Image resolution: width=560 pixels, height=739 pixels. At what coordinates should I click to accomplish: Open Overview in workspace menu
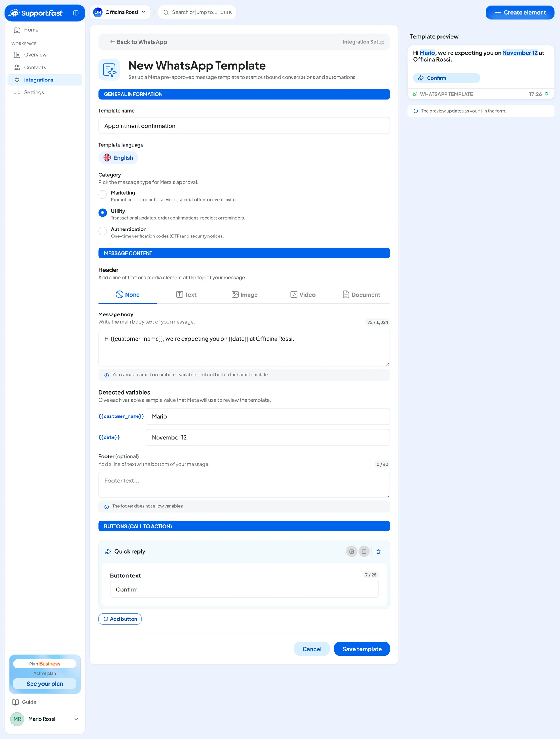45,55
